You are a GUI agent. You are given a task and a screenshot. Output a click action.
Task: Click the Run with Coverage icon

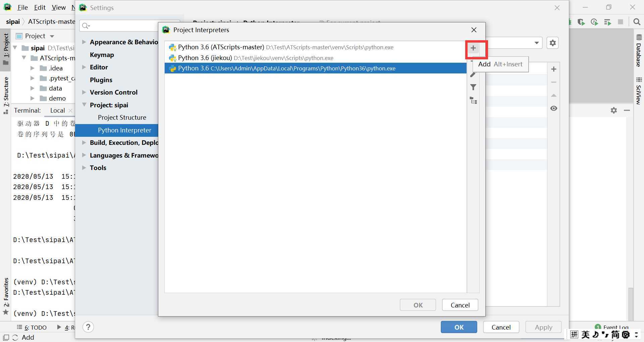581,22
